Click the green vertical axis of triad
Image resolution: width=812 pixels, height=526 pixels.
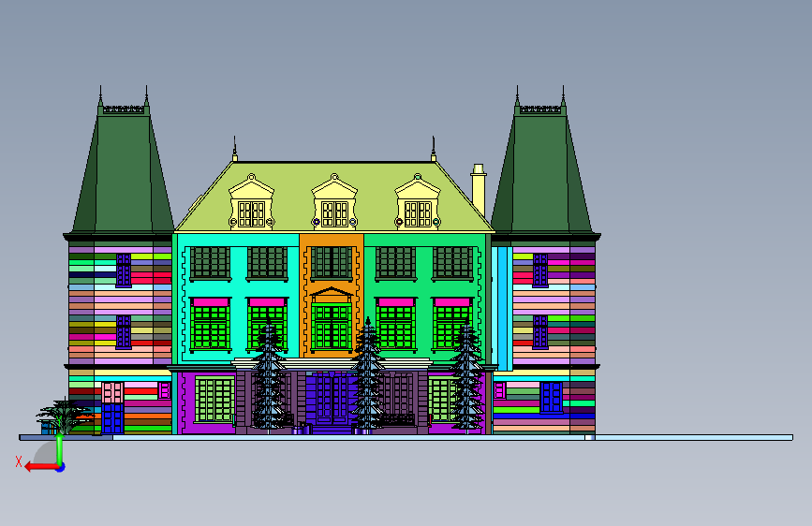coord(60,449)
